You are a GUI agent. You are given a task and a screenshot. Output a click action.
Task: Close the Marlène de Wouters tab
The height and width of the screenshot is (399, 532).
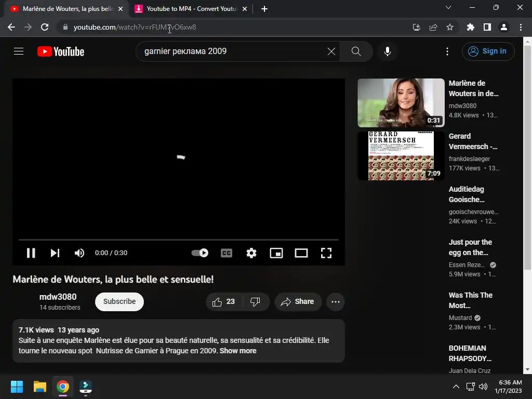(121, 9)
